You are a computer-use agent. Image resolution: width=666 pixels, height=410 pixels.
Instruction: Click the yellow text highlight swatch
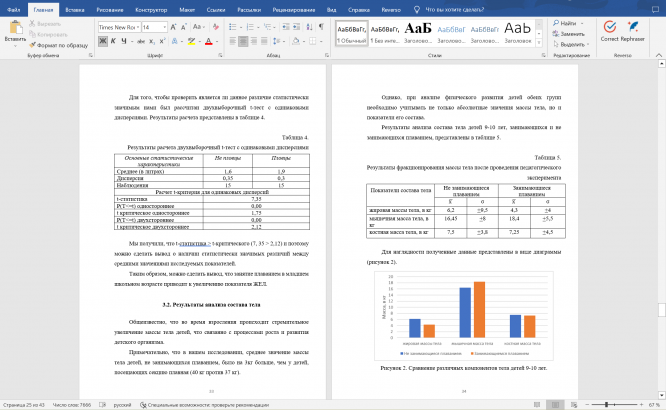coord(192,41)
